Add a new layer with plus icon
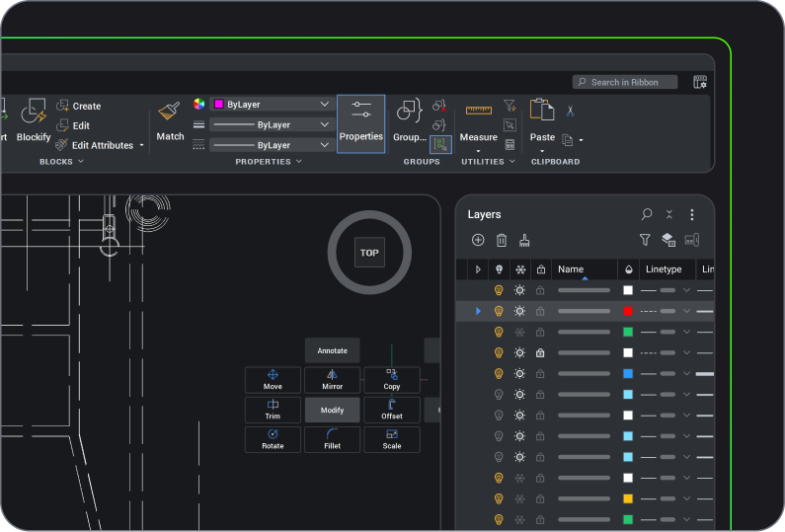The image size is (785, 532). 478,240
